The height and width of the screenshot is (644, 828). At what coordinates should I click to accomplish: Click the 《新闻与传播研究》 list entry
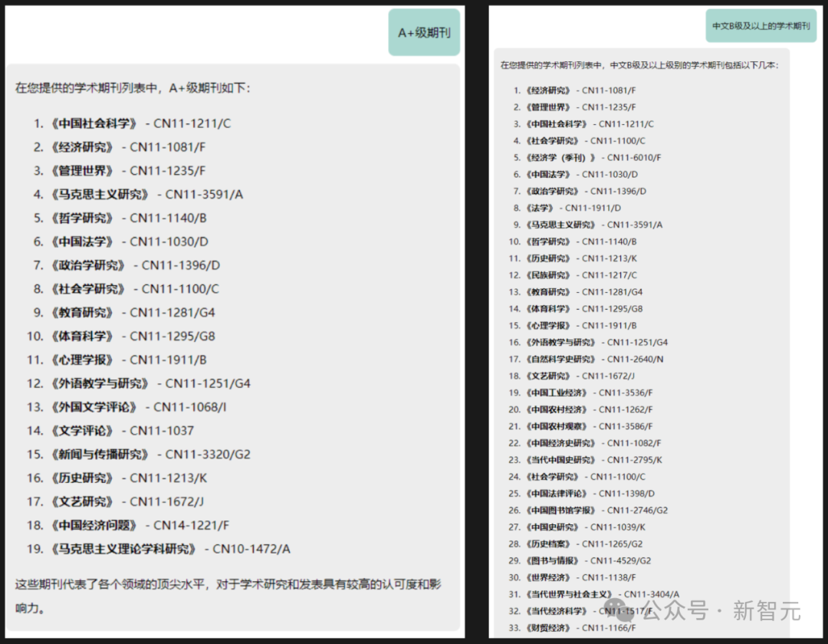[x=100, y=455]
